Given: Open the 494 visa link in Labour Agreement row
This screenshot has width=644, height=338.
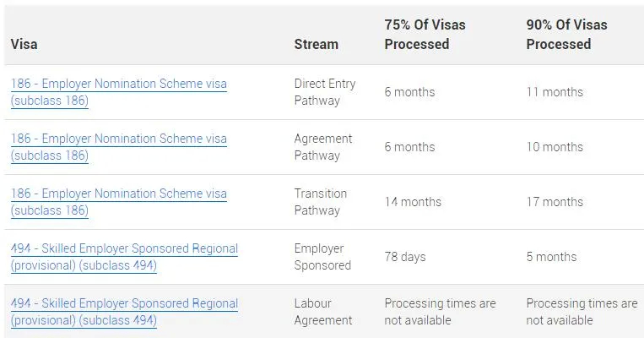Looking at the screenshot, I should (x=124, y=312).
